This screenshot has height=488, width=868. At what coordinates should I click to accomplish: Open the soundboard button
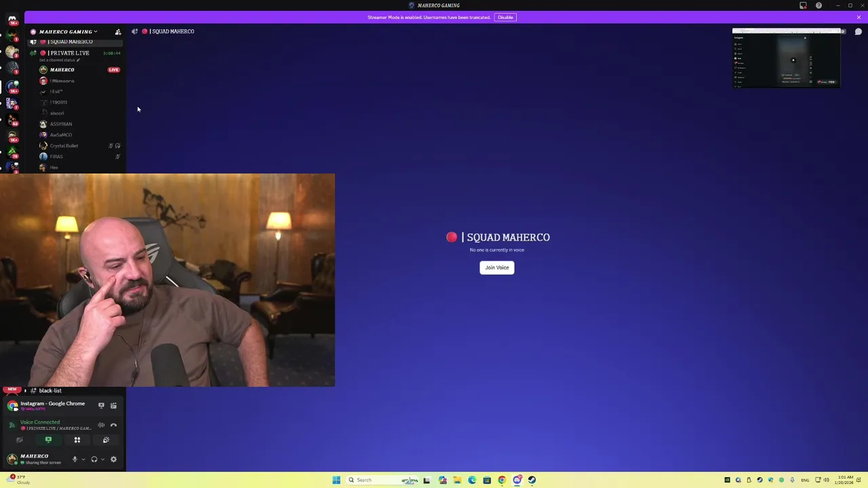(106, 440)
